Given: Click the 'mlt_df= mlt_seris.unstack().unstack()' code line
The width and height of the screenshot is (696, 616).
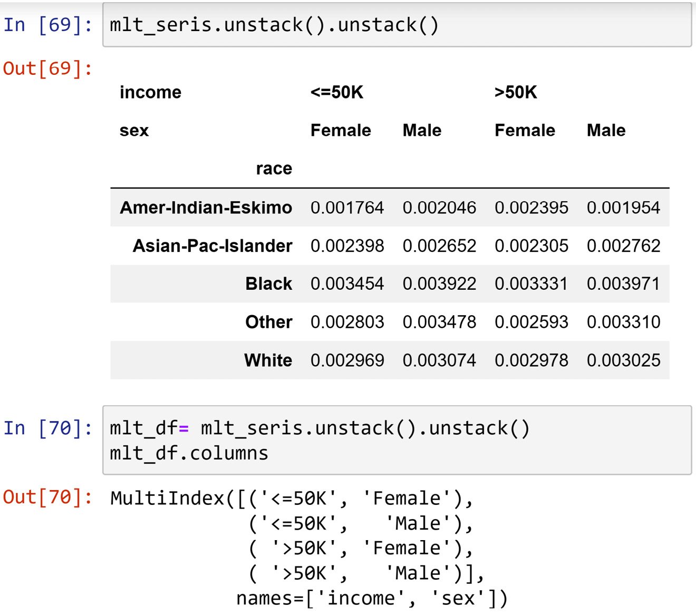Looking at the screenshot, I should (x=320, y=428).
